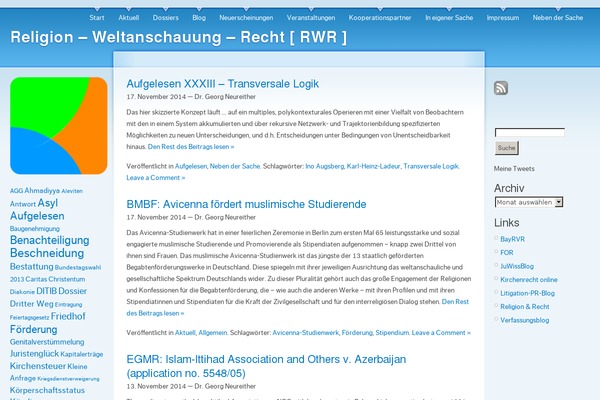Go to the Aktuell menu item
The image size is (600, 400).
pyautogui.click(x=129, y=18)
